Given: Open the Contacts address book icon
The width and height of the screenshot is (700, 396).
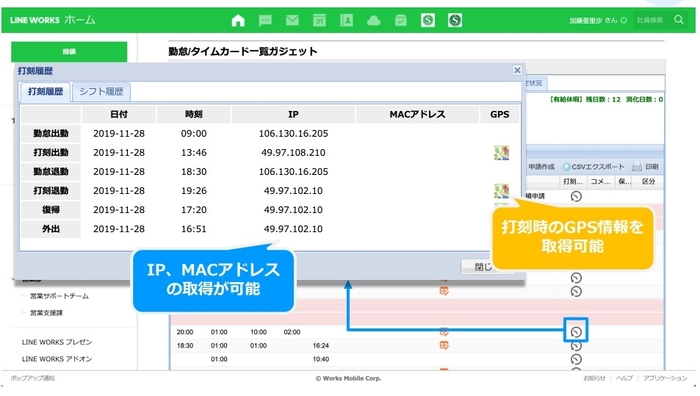Looking at the screenshot, I should (346, 20).
